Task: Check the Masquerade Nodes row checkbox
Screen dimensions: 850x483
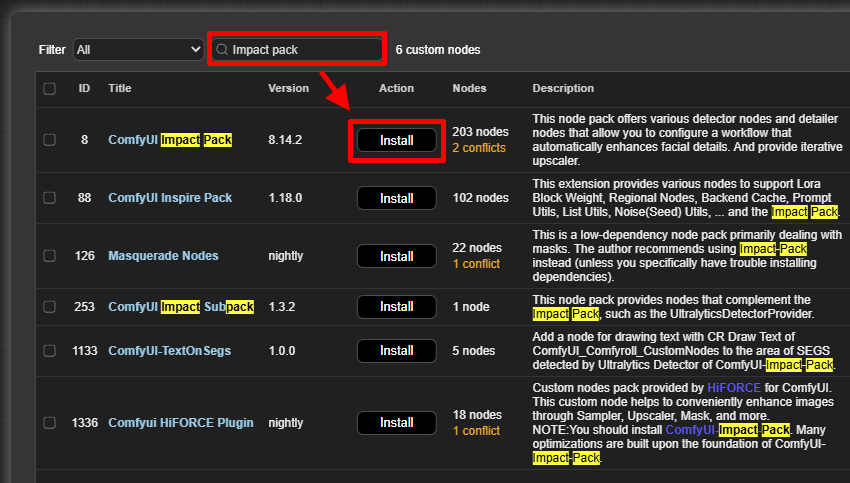Action: pos(49,256)
